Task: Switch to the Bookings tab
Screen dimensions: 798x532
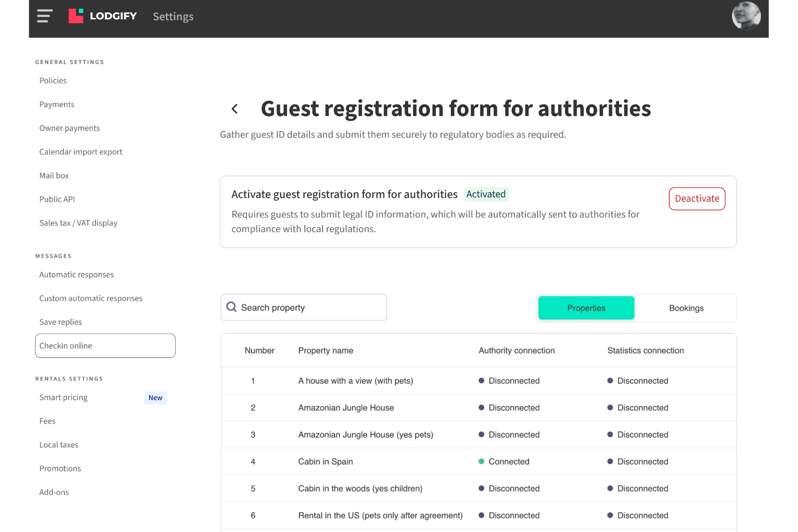Action: (686, 308)
